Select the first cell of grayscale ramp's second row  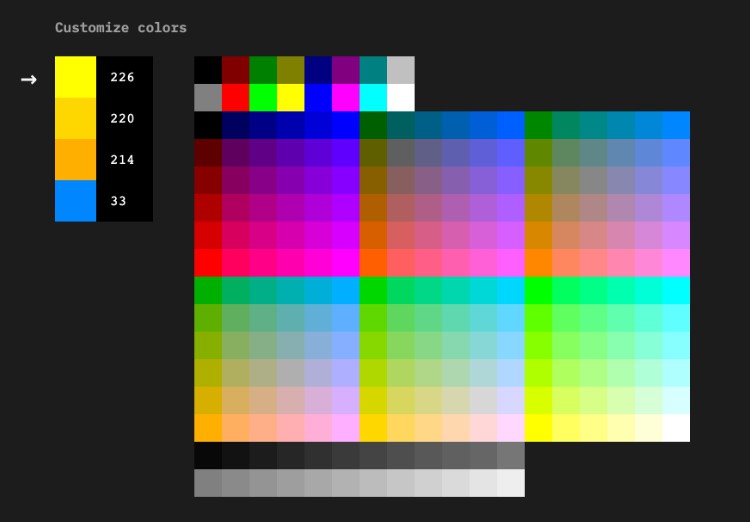pos(208,483)
